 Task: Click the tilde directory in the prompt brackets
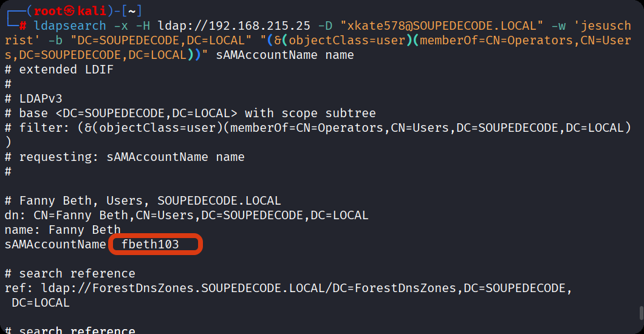point(130,12)
